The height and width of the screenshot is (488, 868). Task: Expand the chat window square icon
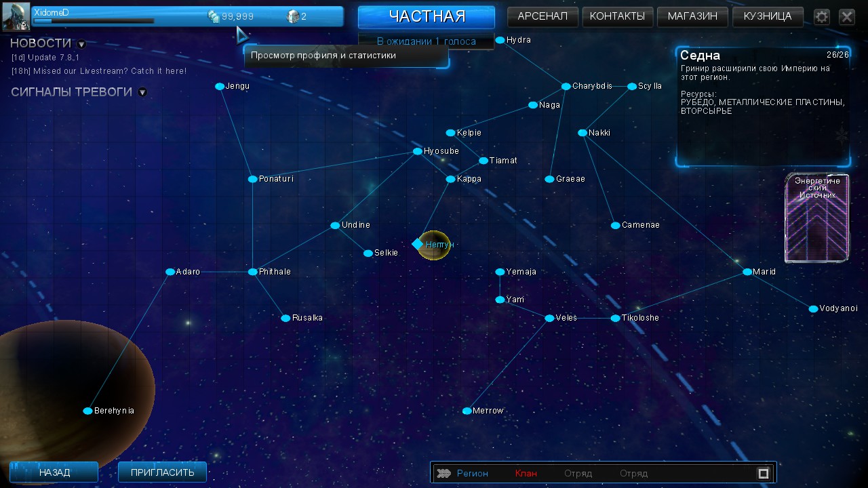pyautogui.click(x=763, y=473)
